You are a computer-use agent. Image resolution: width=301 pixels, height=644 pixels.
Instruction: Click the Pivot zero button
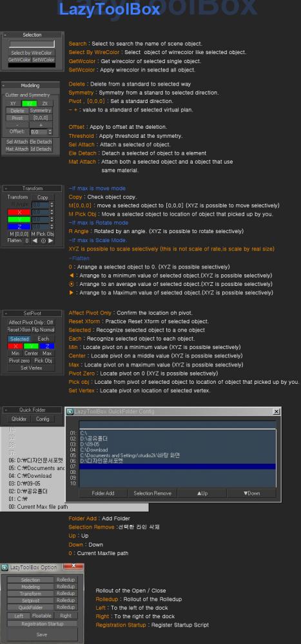point(19,361)
